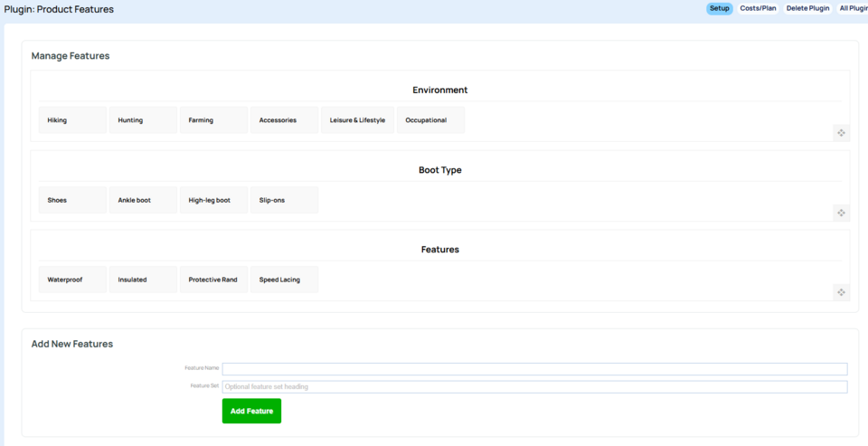Click the Speed Lacing tile
Viewport: 868px width, 446px height.
tap(284, 280)
